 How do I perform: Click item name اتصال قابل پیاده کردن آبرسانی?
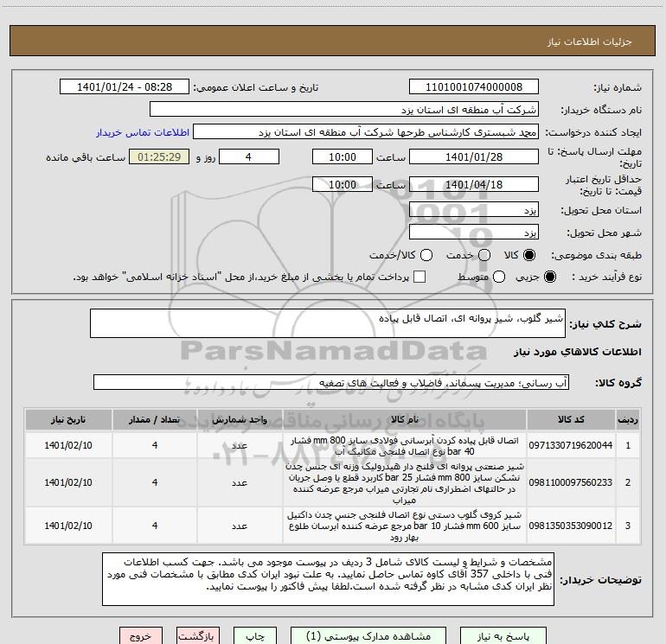[x=405, y=446]
